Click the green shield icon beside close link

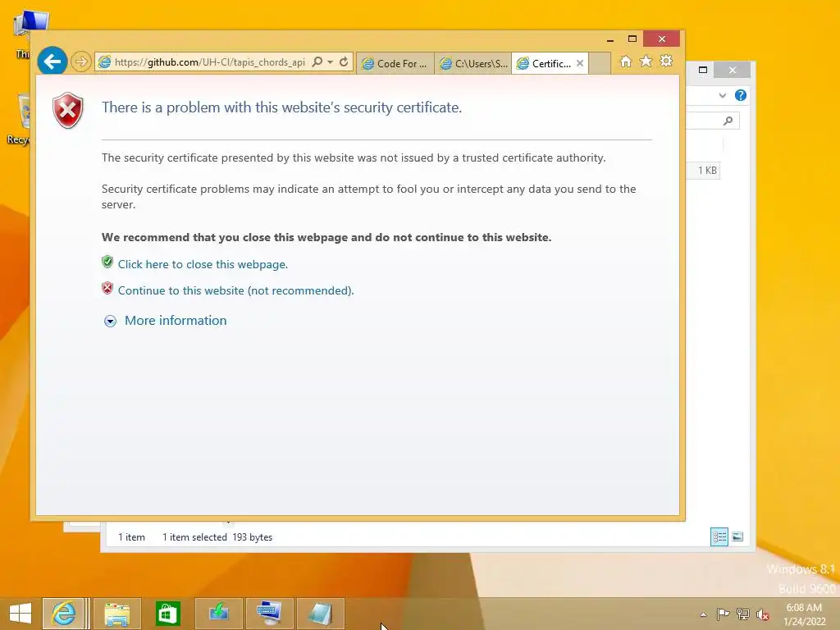(x=107, y=262)
